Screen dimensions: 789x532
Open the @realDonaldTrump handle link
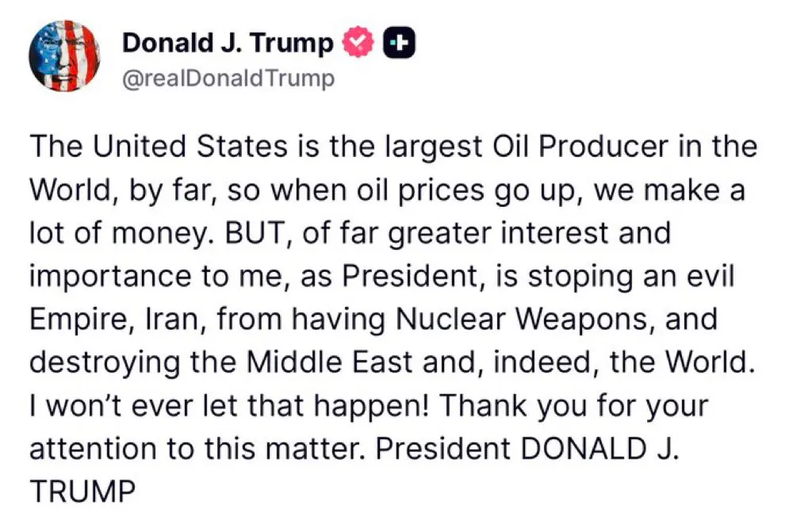pos(228,78)
